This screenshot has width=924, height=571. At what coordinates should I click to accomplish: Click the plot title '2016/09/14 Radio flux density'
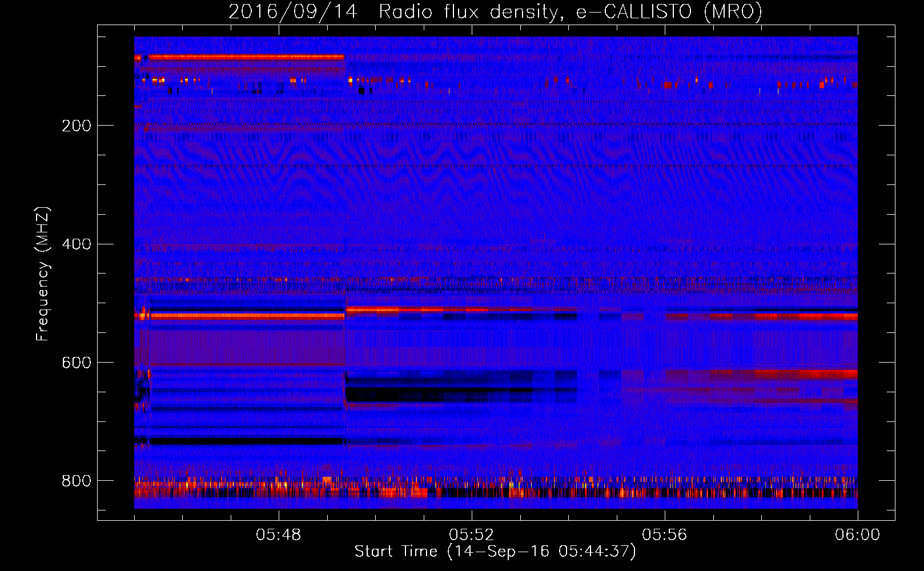[495, 12]
